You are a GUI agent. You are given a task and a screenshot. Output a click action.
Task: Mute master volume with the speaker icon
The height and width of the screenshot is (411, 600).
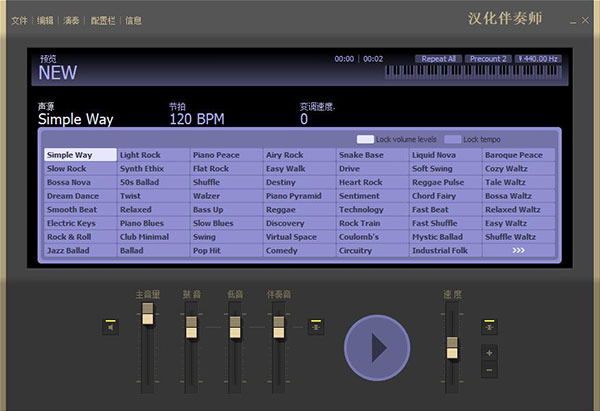pyautogui.click(x=111, y=327)
